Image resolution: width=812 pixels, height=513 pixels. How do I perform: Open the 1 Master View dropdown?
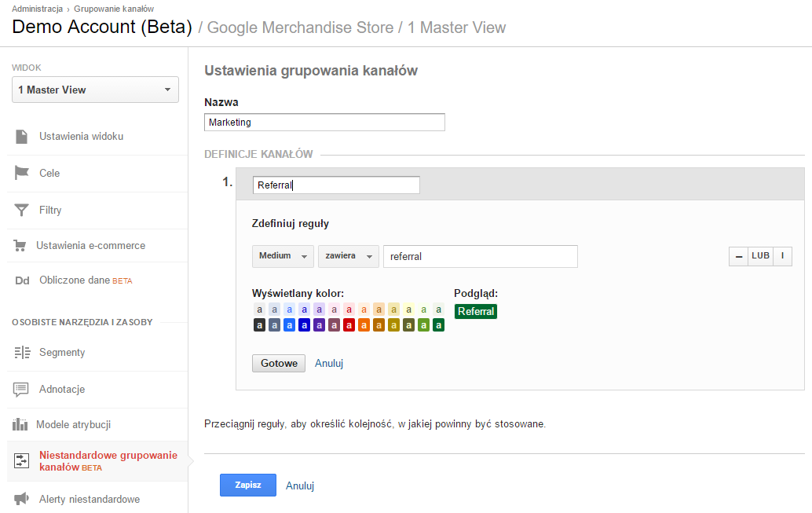pos(95,90)
